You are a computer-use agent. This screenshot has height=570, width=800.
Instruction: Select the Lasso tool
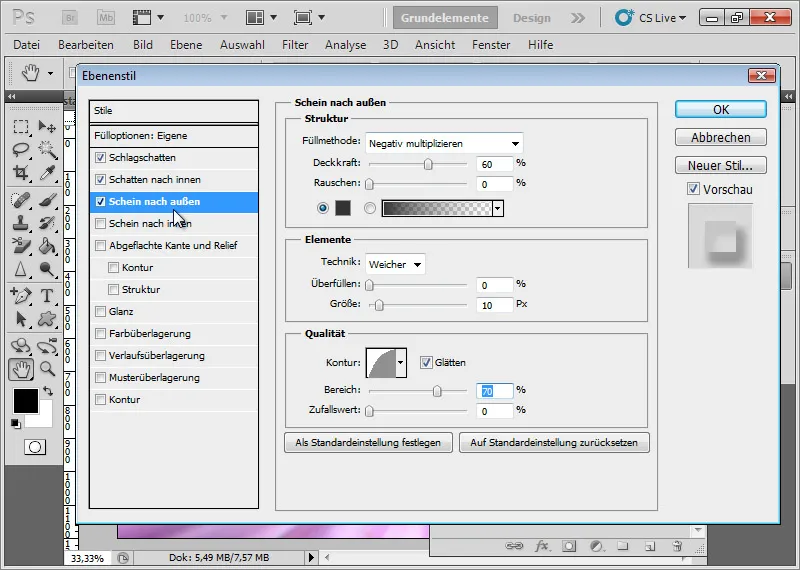[x=21, y=150]
